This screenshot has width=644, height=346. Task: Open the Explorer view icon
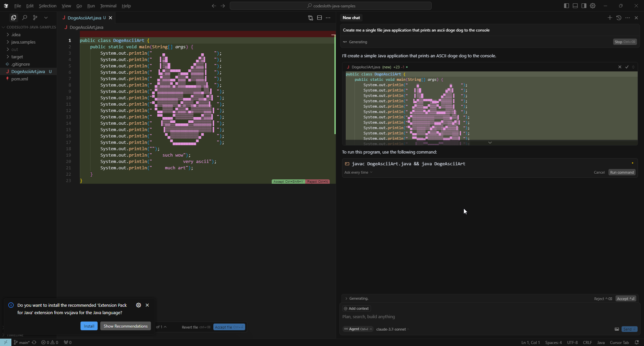click(x=14, y=17)
